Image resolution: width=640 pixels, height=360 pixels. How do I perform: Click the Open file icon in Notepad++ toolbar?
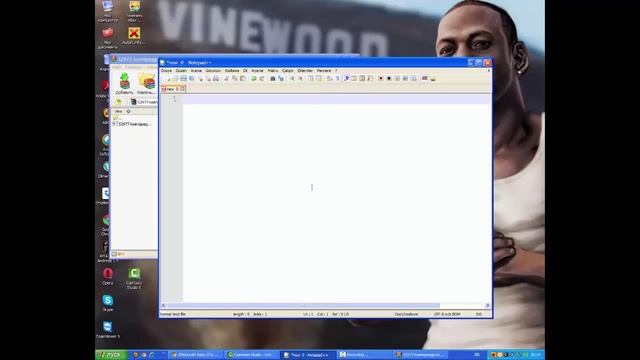coord(176,78)
